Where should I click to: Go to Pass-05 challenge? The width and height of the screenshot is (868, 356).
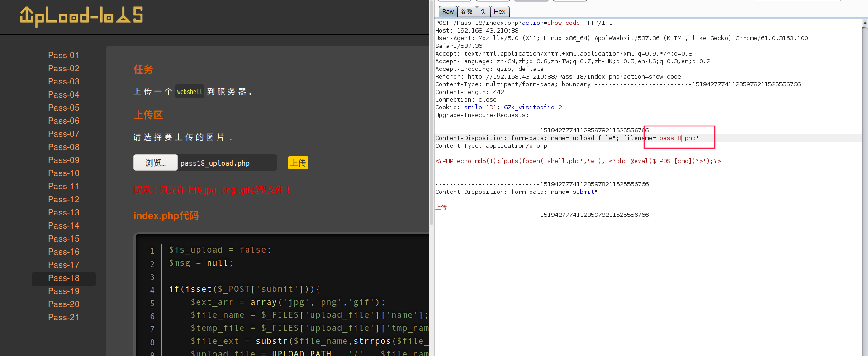(x=63, y=108)
